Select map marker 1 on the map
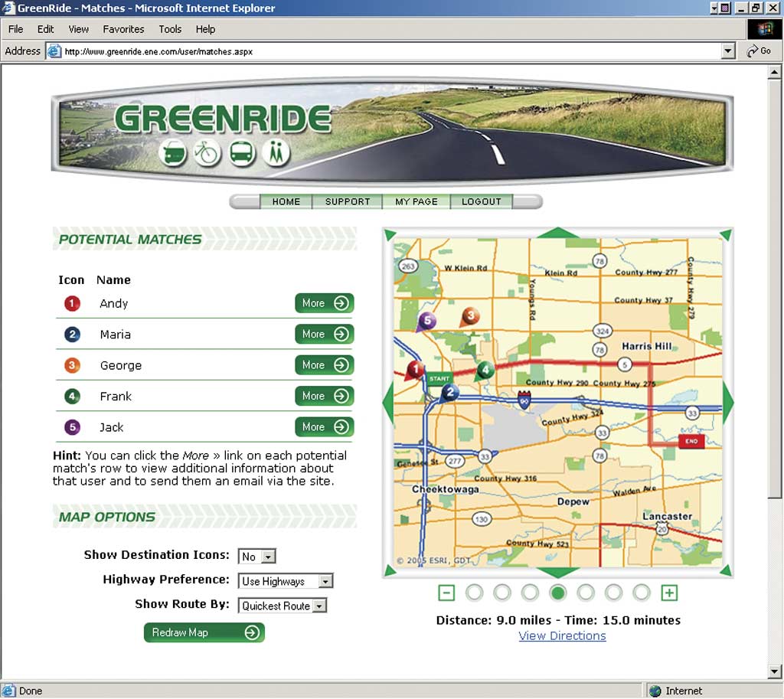 click(x=414, y=370)
